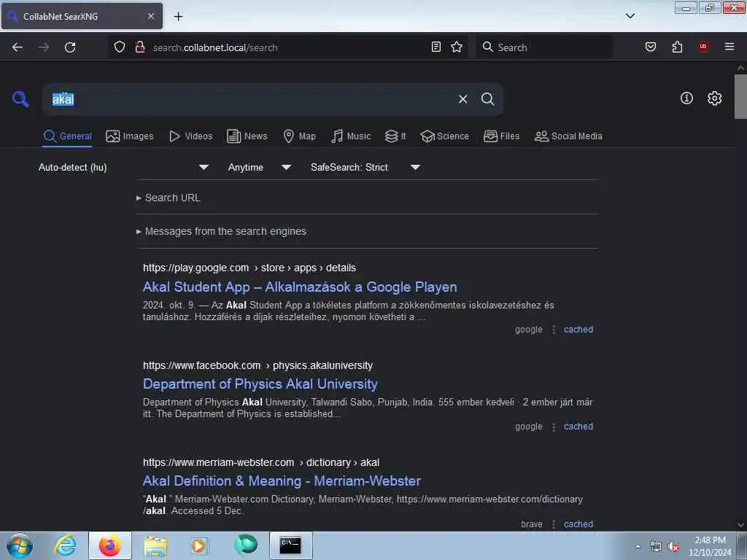747x560 pixels.
Task: Switch to the Social Media search tab
Action: pos(568,136)
